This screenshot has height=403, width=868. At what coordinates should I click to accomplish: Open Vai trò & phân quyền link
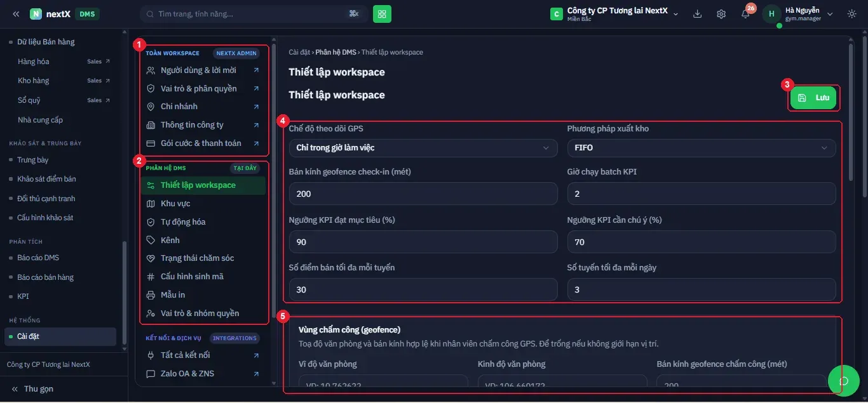coord(203,89)
